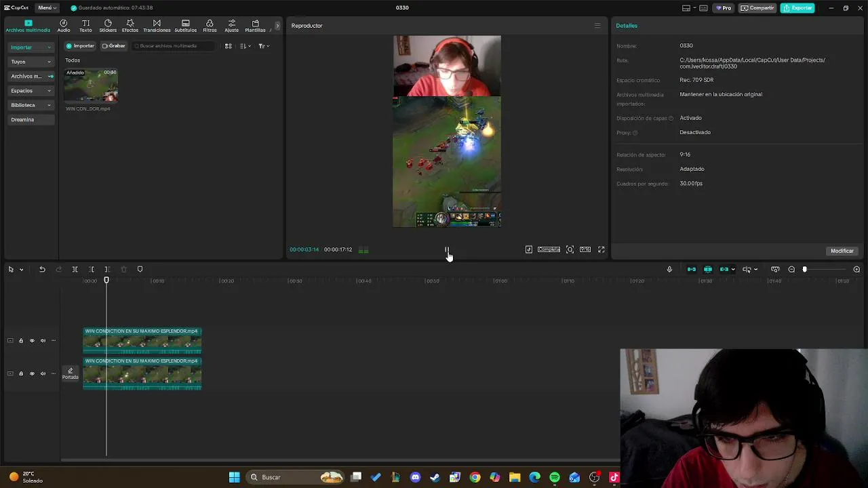This screenshot has width=868, height=488.
Task: Select the Archivos multimedia tab
Action: pyautogui.click(x=28, y=26)
